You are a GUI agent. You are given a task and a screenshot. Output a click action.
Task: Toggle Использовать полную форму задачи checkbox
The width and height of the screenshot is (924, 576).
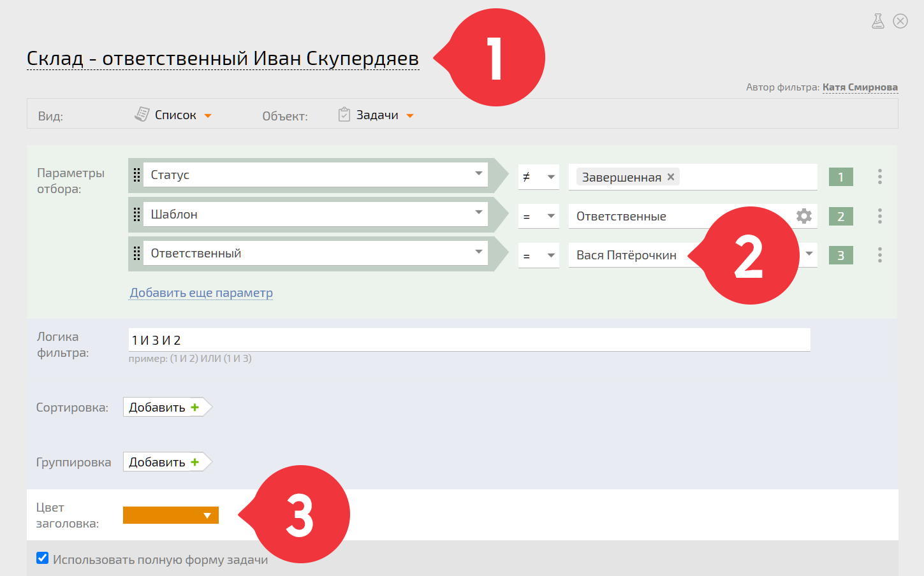point(43,558)
